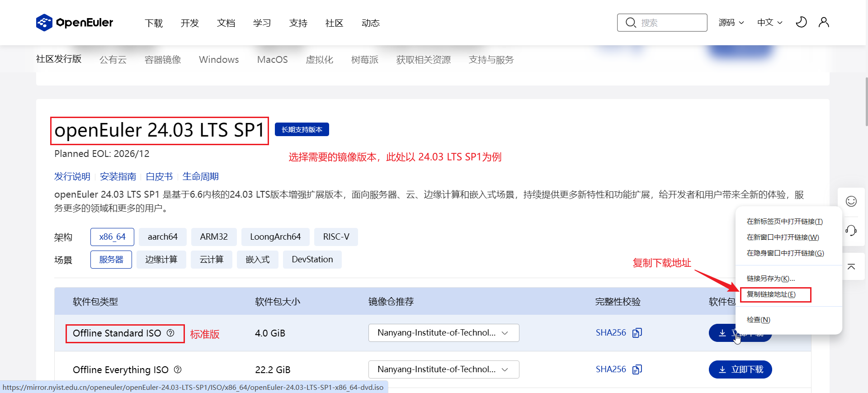
Task: Open the 白皮书 link
Action: (x=159, y=176)
